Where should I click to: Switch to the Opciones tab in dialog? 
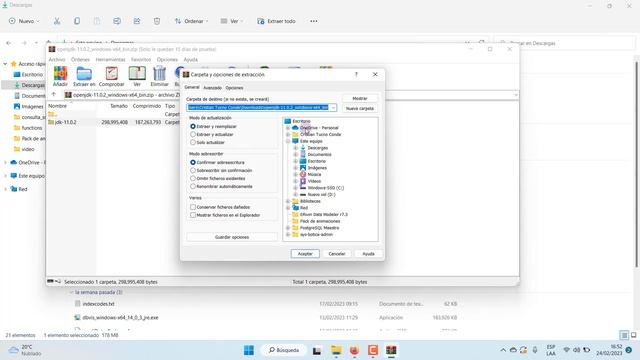(234, 88)
